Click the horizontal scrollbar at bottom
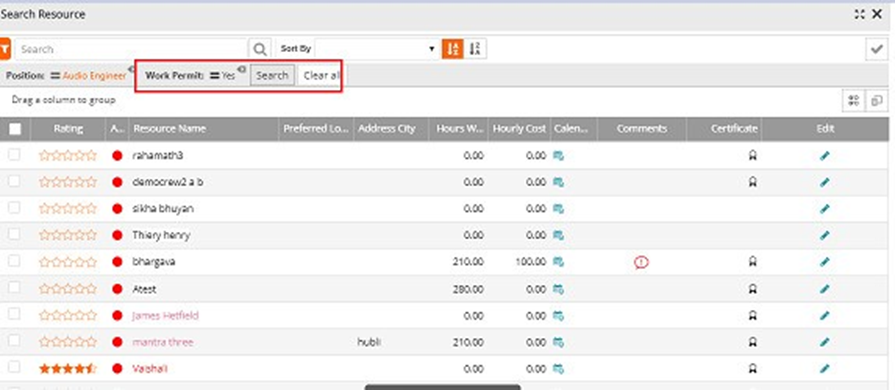The height and width of the screenshot is (390, 895). point(443,387)
